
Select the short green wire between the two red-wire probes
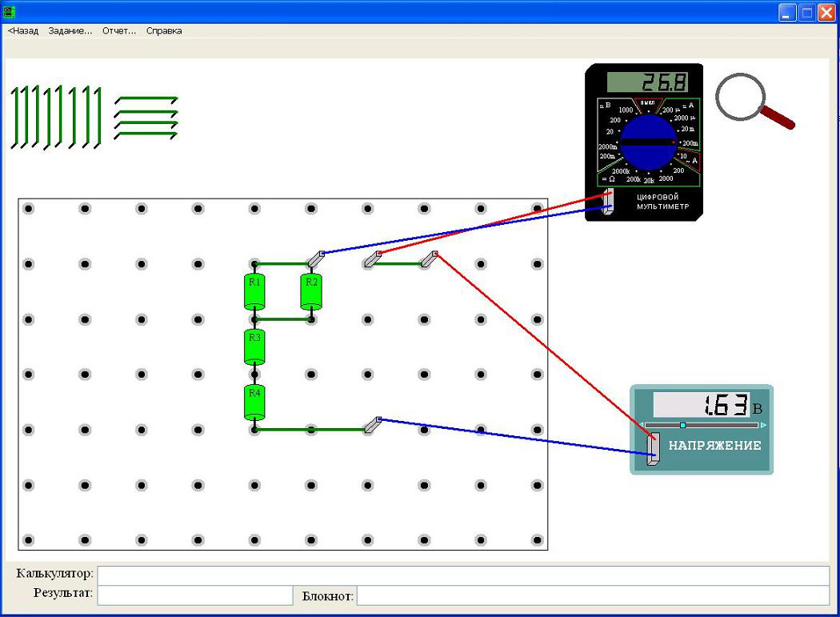[x=397, y=264]
